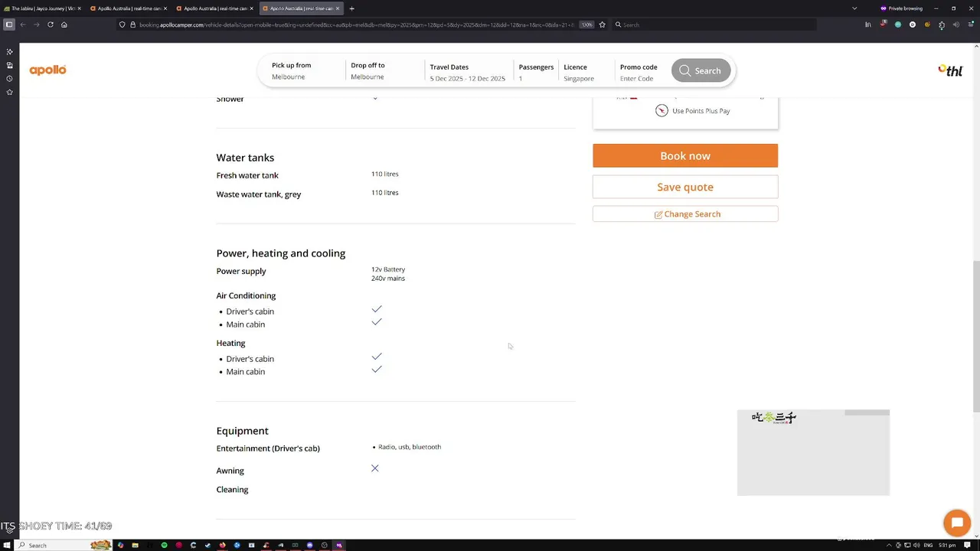Click the List all tabs chevron
Image resolution: width=980 pixels, height=551 pixels.
tap(854, 8)
